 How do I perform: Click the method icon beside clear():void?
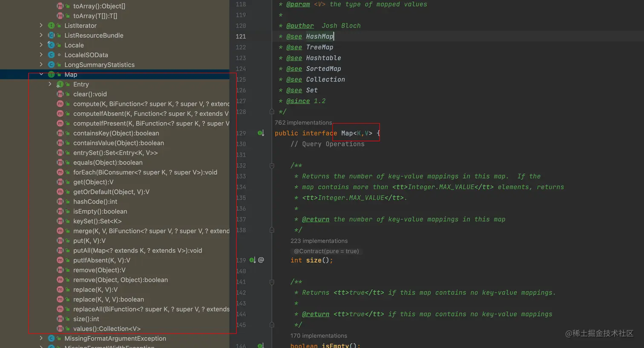click(60, 94)
